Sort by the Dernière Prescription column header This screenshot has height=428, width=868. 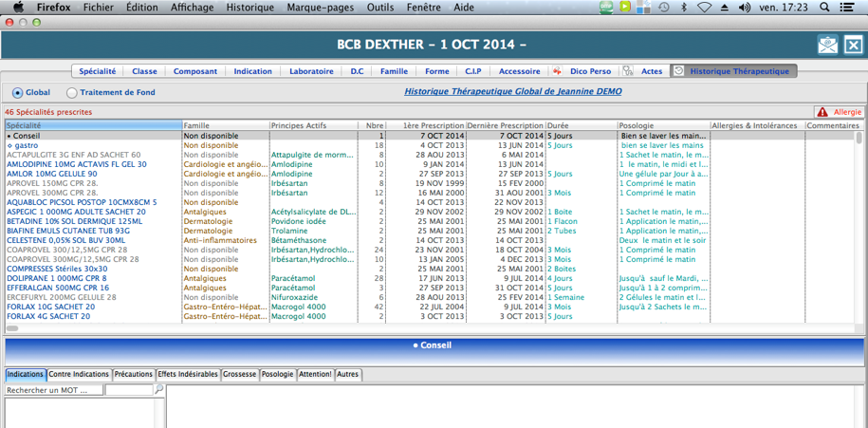tap(505, 125)
